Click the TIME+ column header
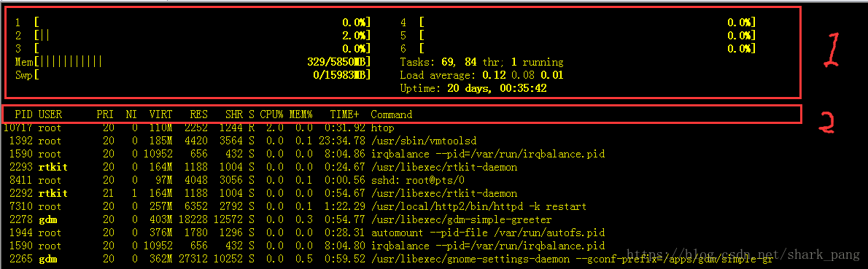This screenshot has height=269, width=868. [345, 114]
